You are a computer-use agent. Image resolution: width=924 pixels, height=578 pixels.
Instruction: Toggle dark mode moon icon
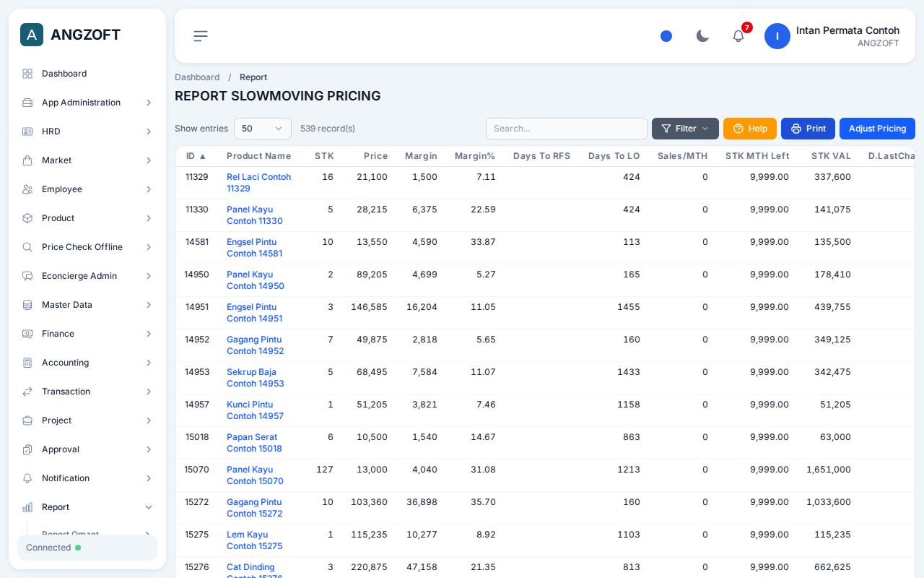point(702,36)
